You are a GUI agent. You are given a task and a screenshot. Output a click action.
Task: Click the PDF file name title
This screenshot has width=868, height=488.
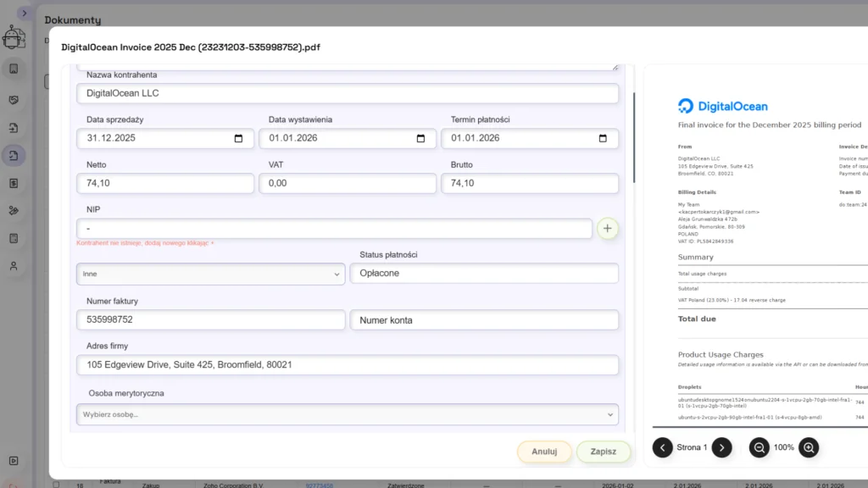pos(191,47)
